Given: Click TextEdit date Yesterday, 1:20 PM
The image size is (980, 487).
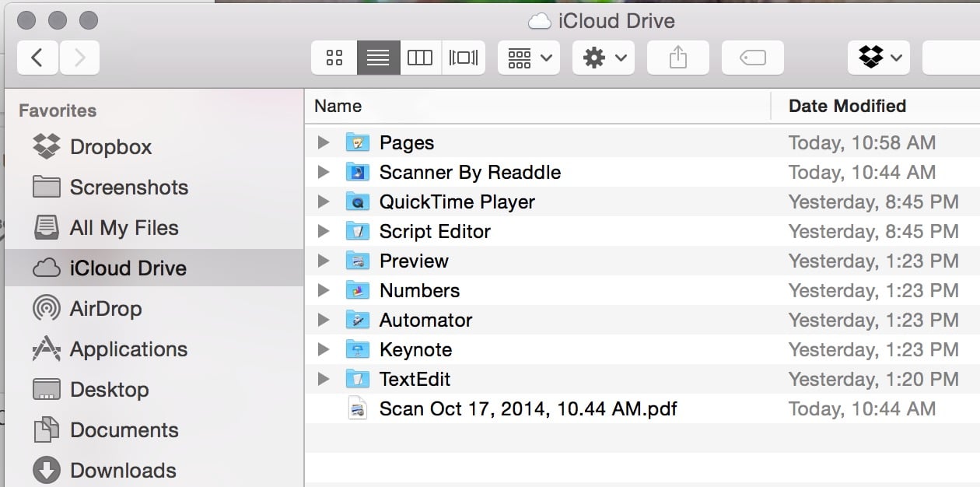Looking at the screenshot, I should pyautogui.click(x=873, y=380).
